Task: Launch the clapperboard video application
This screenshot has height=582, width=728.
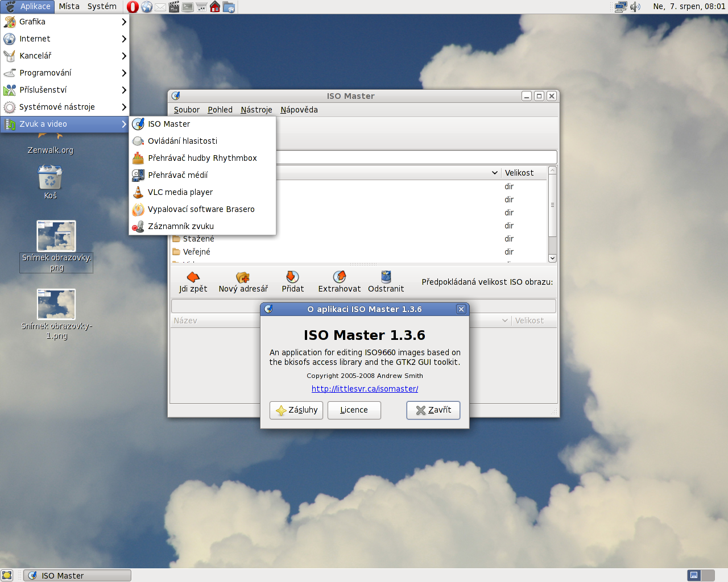Action: (174, 7)
